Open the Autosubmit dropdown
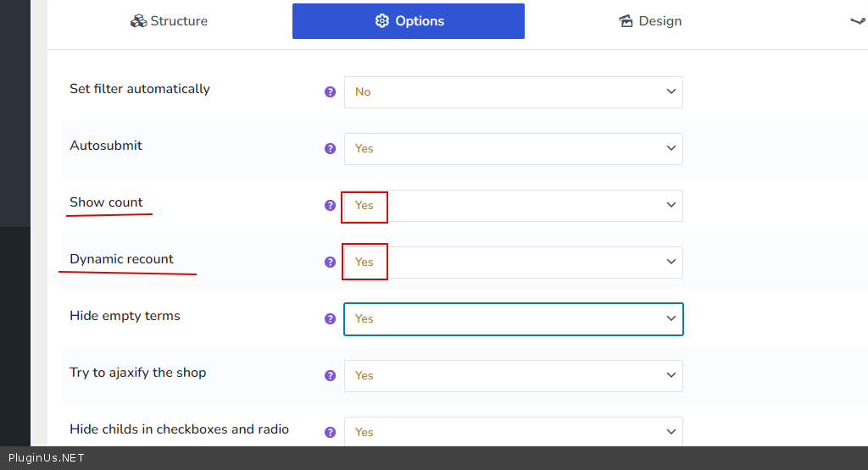The height and width of the screenshot is (470, 868). [513, 149]
